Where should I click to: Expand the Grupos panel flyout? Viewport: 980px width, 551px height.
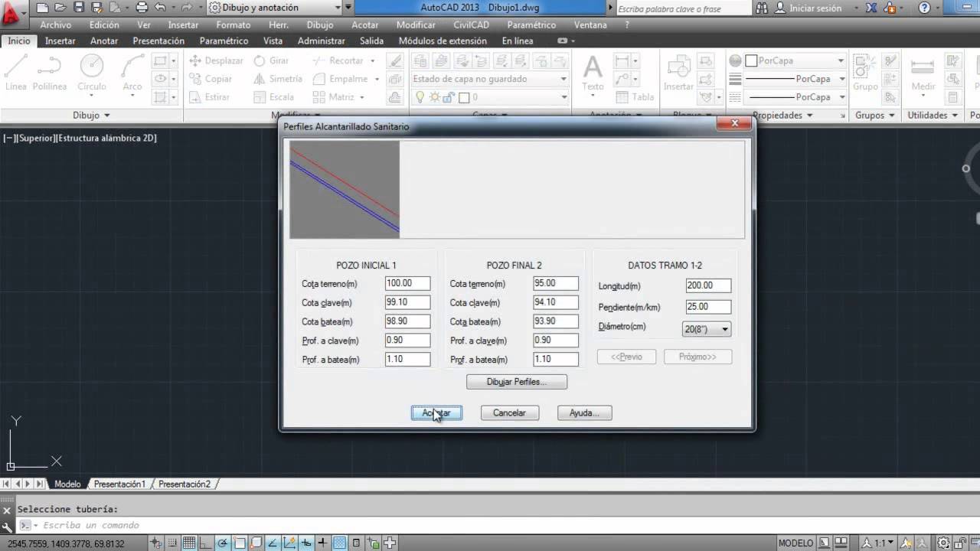pyautogui.click(x=874, y=115)
